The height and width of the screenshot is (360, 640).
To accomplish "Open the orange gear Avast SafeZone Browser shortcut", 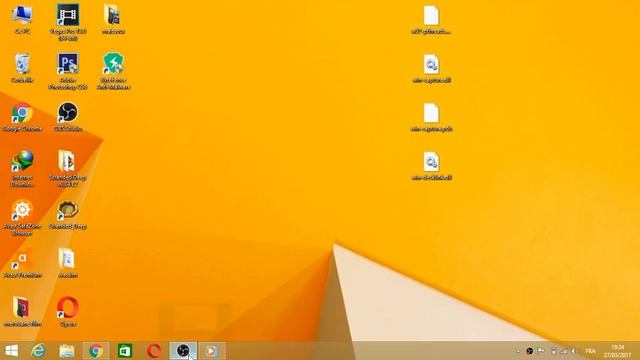I will [22, 210].
